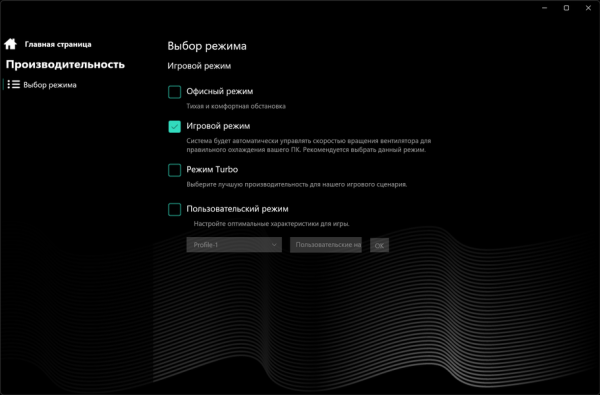Click the Игровой режим option label
Screen dimensions: 600x395
218,126
